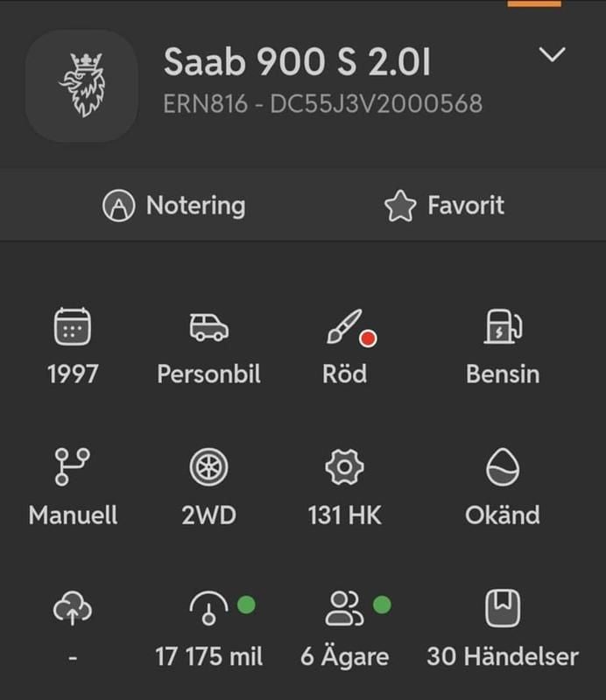
Task: Open the 17 175 mil odometer reading
Action: [208, 656]
